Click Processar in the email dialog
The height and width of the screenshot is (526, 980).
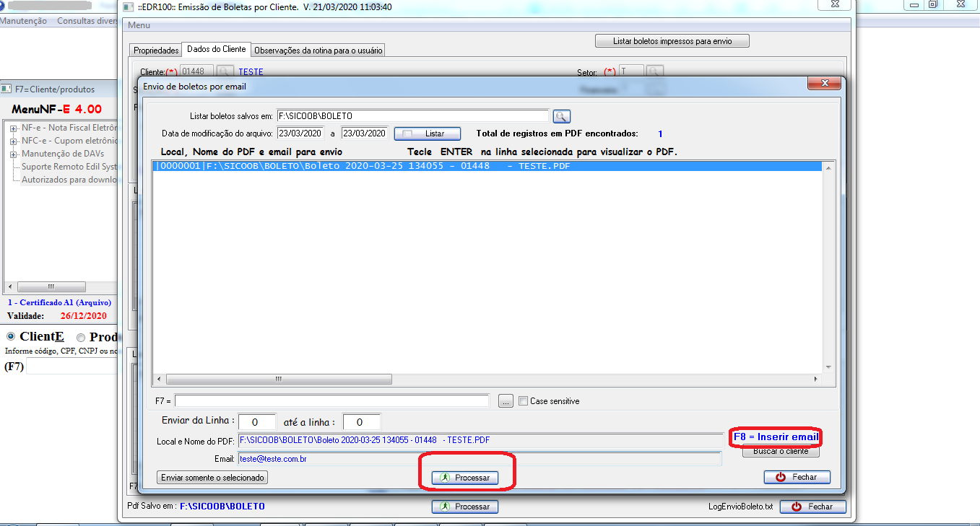point(465,478)
